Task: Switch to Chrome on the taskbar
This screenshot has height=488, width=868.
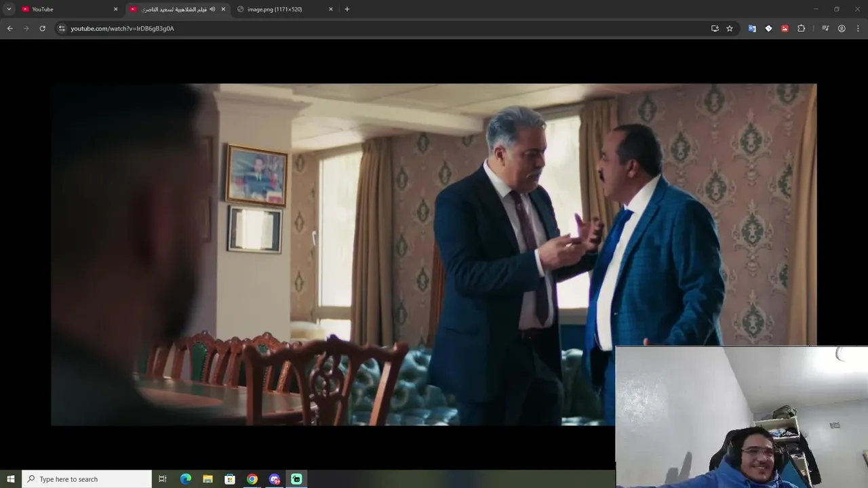Action: (252, 479)
